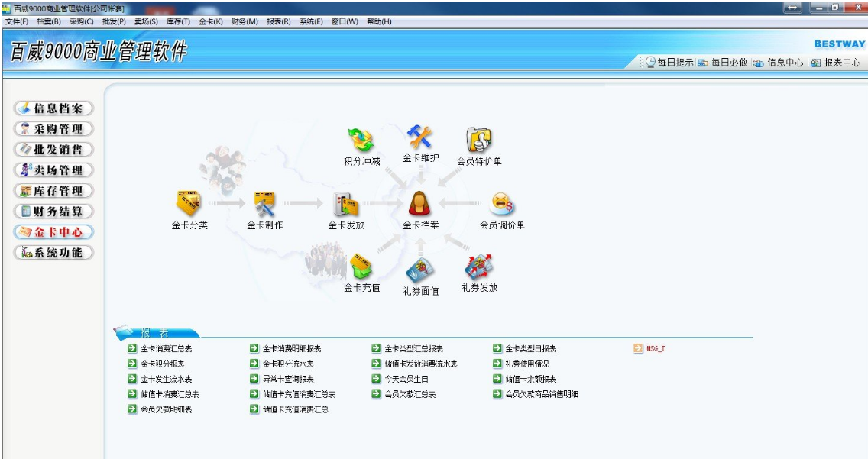Select 卖场管理 in the sidebar

(x=53, y=170)
